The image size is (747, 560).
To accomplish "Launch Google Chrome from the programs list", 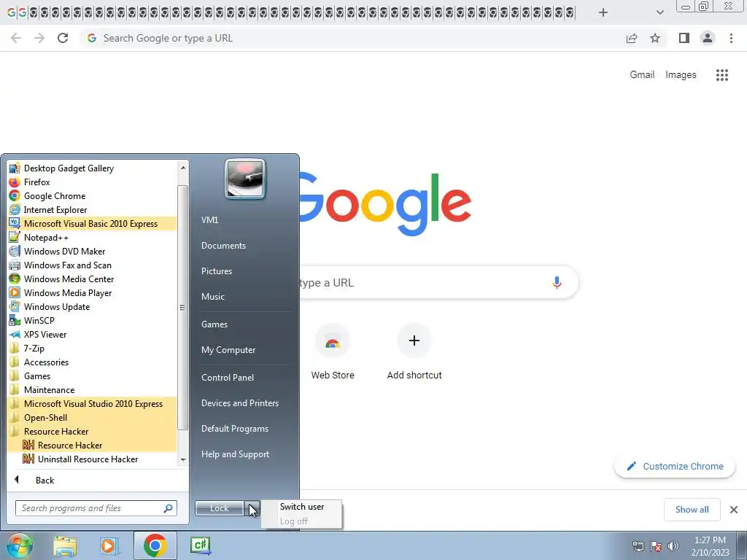I will (x=92, y=195).
